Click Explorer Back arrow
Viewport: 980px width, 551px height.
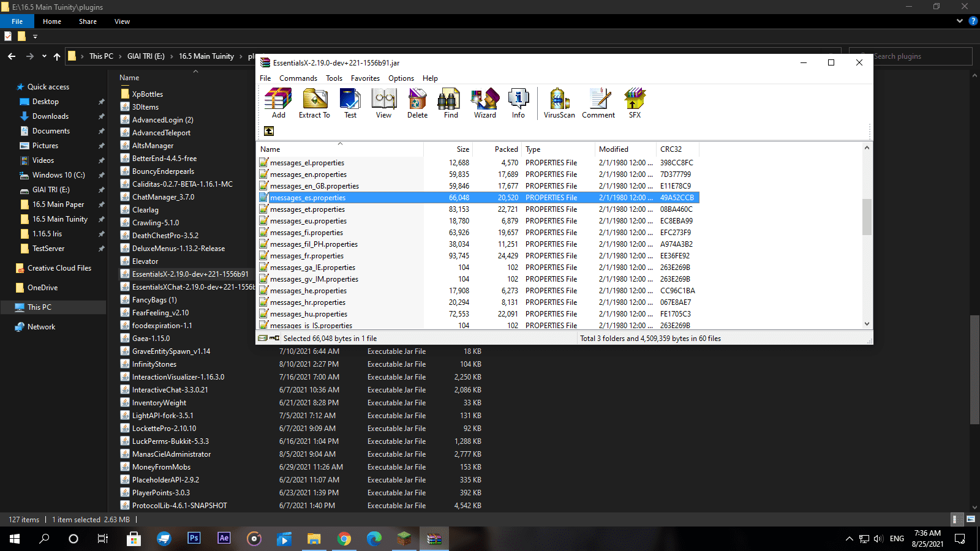click(12, 56)
